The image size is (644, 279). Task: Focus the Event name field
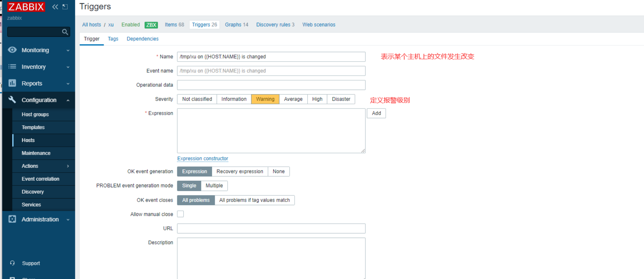point(271,71)
